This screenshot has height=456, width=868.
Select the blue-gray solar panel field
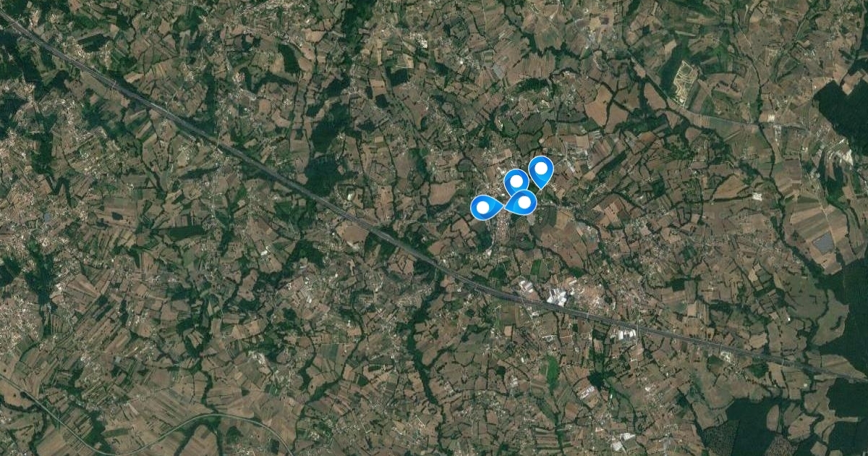point(823,243)
